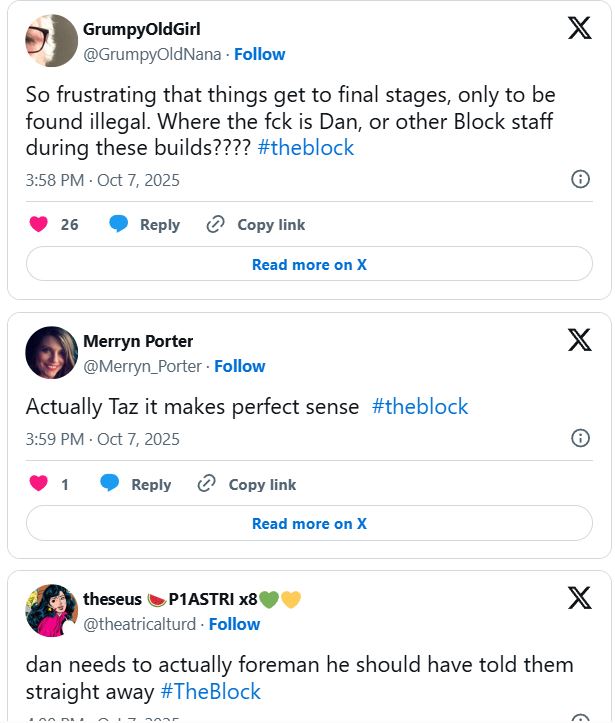This screenshot has width=615, height=723.
Task: Reply to GrumpyOldGirl's tweet
Action: (x=144, y=224)
